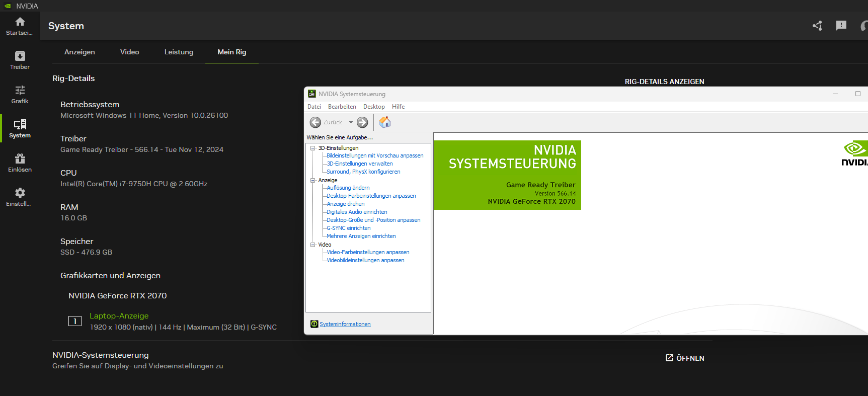The height and width of the screenshot is (396, 868).
Task: Minimize the NVIDIA Systemsteuerung window
Action: click(x=835, y=94)
